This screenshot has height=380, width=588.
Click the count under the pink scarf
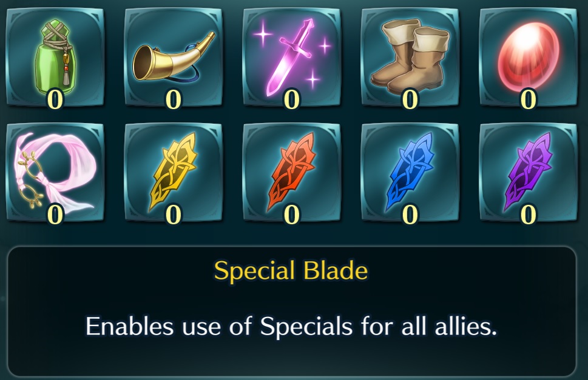pyautogui.click(x=55, y=215)
